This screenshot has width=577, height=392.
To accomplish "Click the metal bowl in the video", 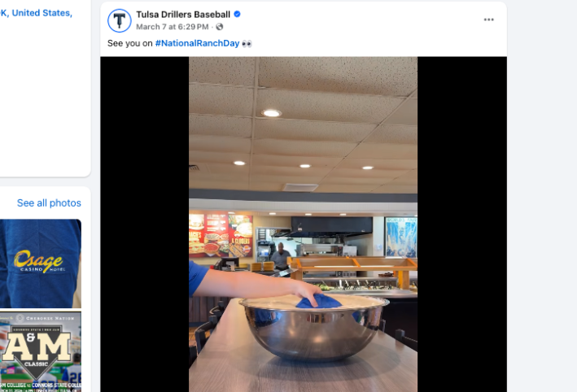I will click(313, 327).
